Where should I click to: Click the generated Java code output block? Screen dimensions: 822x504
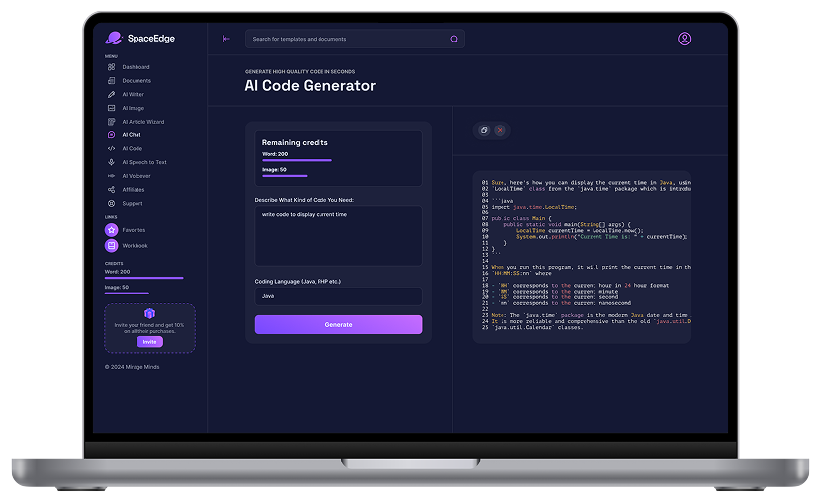pyautogui.click(x=582, y=257)
